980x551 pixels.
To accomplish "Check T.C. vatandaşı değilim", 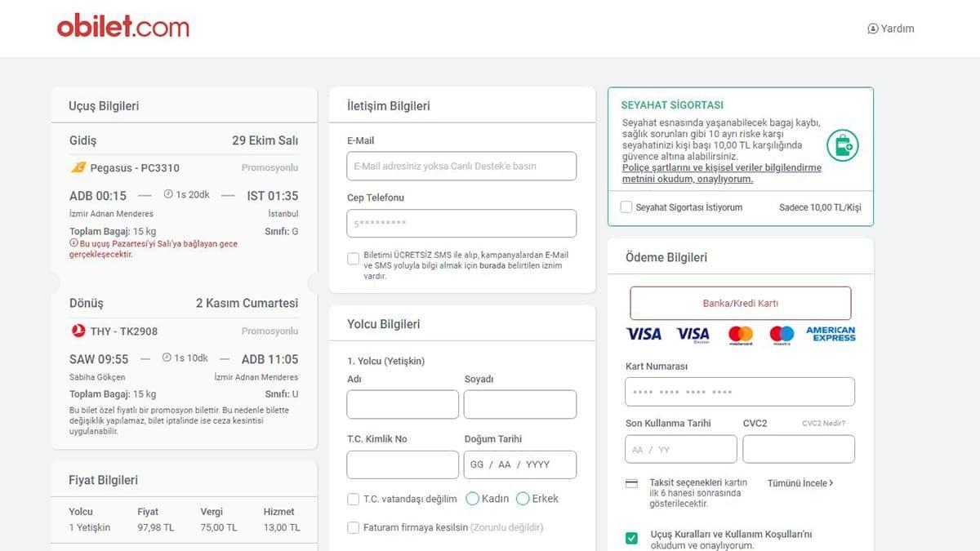I will tap(353, 498).
